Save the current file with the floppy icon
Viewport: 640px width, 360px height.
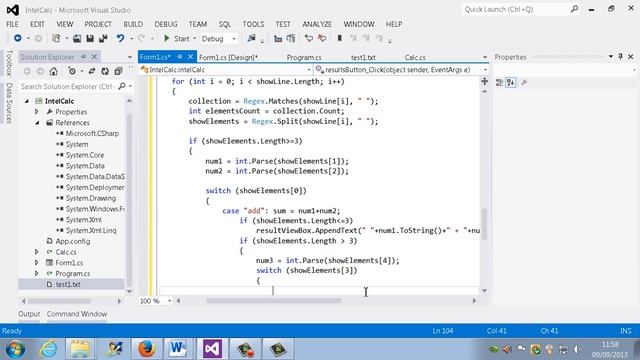pyautogui.click(x=90, y=38)
